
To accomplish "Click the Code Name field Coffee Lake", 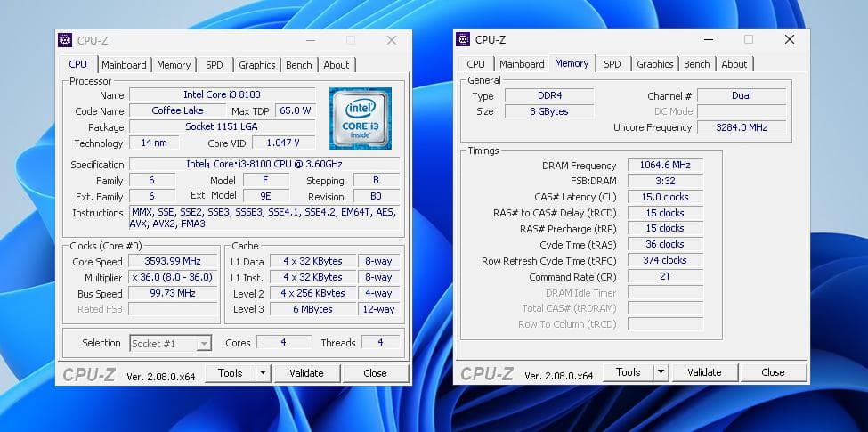I will pos(177,110).
